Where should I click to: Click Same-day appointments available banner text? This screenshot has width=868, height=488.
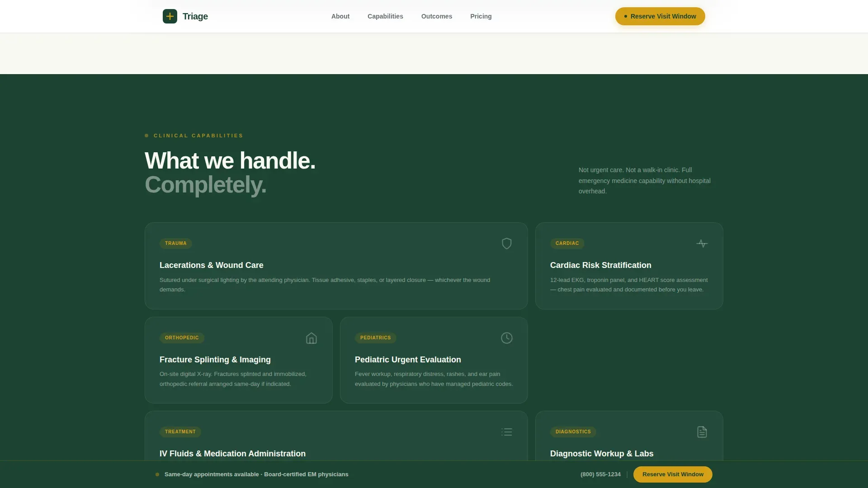point(256,474)
